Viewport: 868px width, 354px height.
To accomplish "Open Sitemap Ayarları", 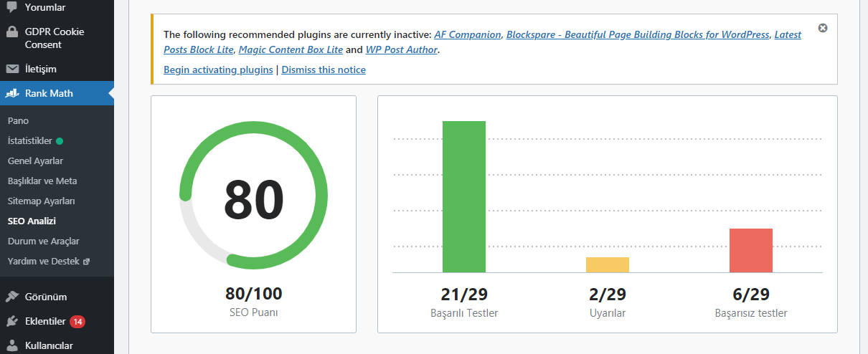I will point(41,201).
